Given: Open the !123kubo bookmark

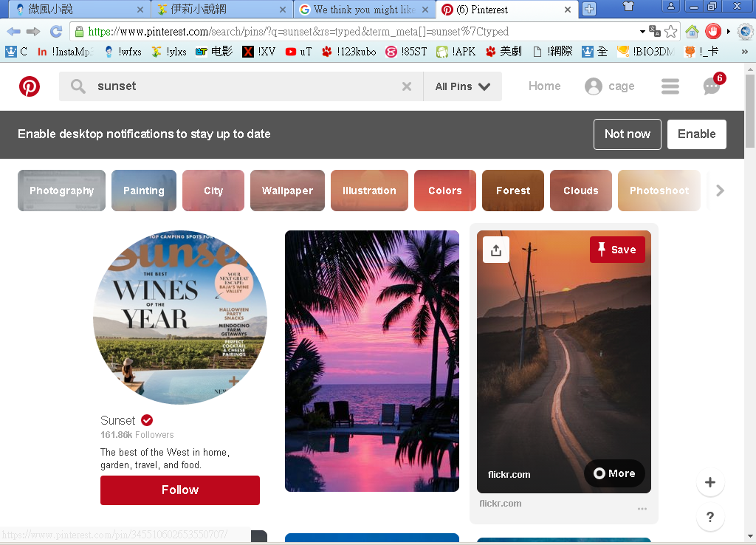Looking at the screenshot, I should (348, 52).
